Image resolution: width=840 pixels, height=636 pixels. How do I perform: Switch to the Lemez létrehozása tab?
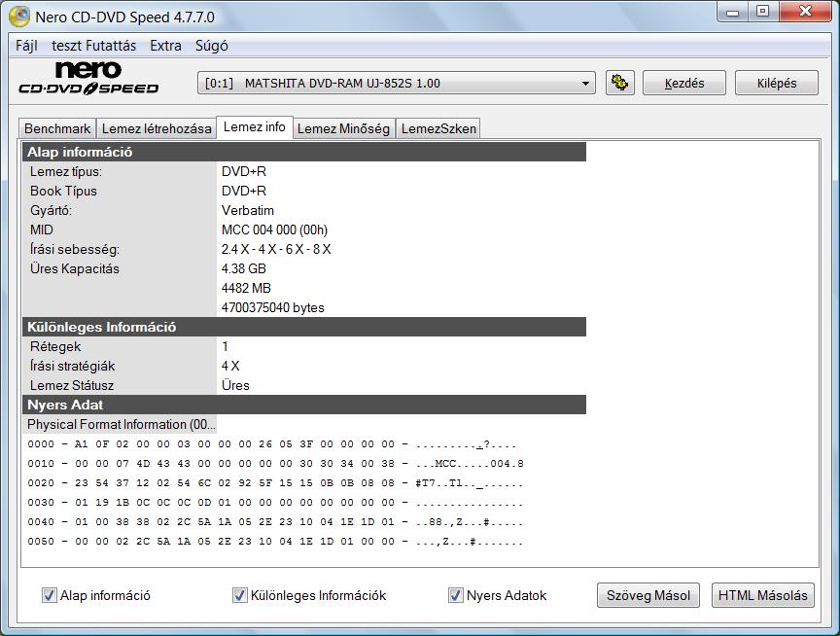point(157,128)
